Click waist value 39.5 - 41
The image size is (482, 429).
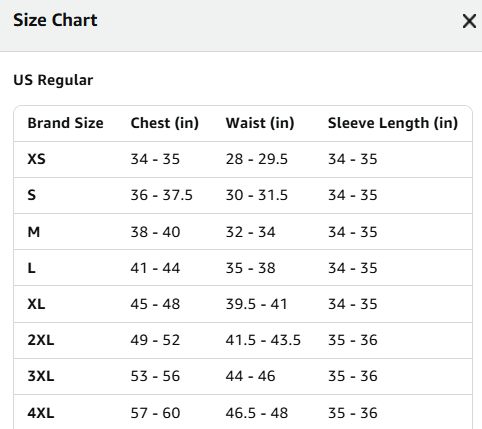click(x=257, y=304)
